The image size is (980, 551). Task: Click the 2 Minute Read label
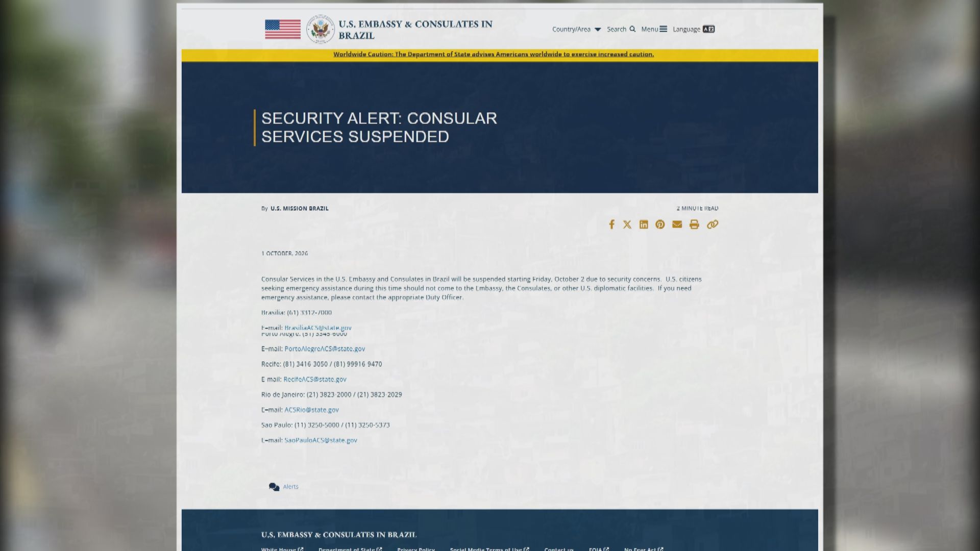pyautogui.click(x=697, y=208)
